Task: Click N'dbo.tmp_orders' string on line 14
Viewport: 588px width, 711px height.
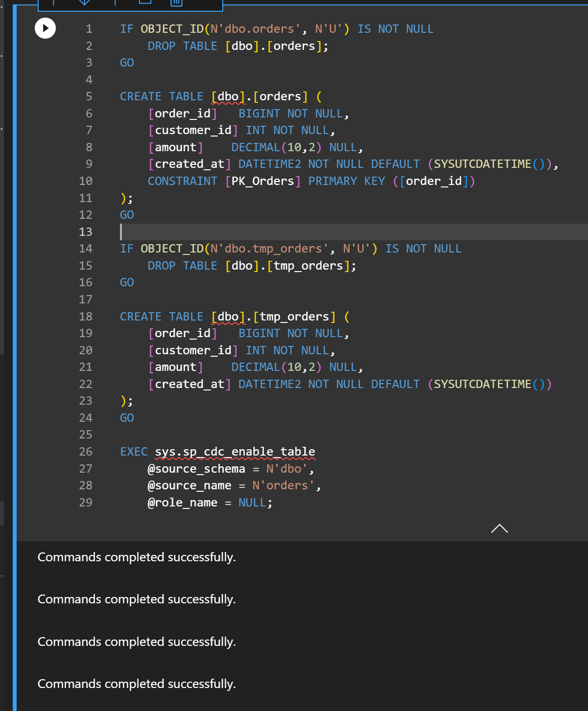Action: click(x=269, y=249)
